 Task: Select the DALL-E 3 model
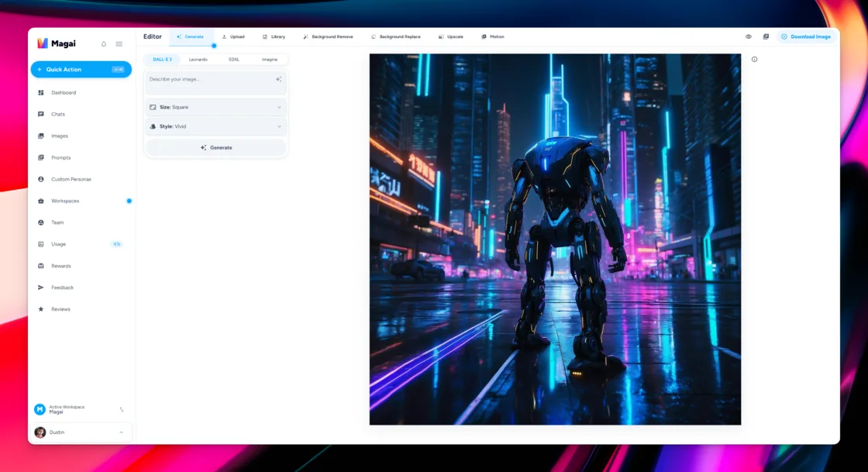[162, 59]
